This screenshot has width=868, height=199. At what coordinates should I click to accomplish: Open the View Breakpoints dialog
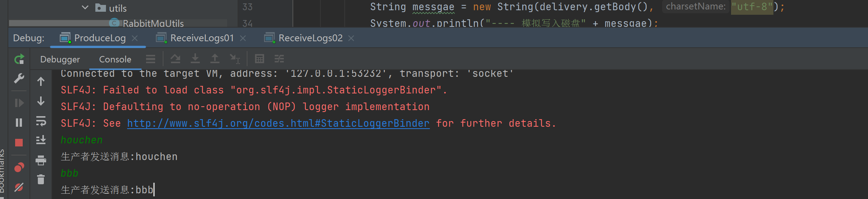(19, 167)
